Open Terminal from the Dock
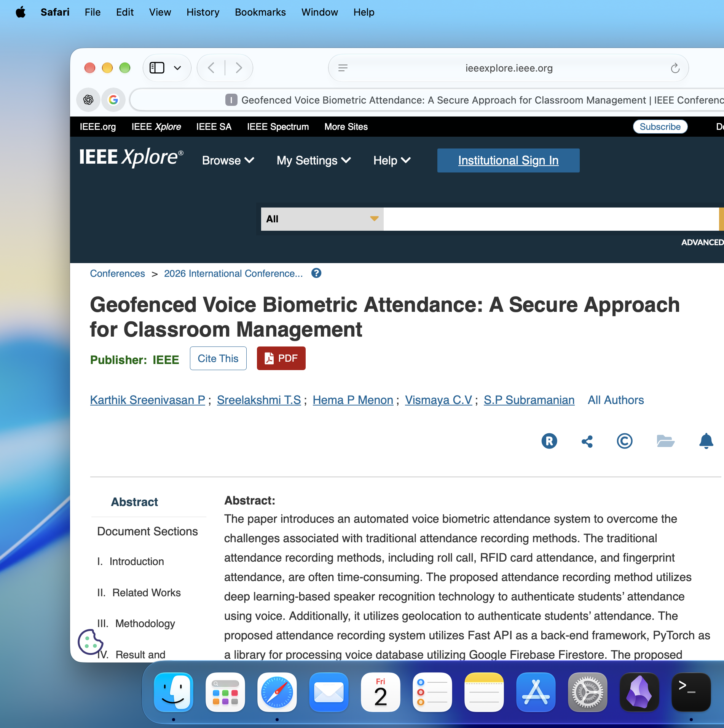Viewport: 724px width, 728px height. [x=691, y=692]
